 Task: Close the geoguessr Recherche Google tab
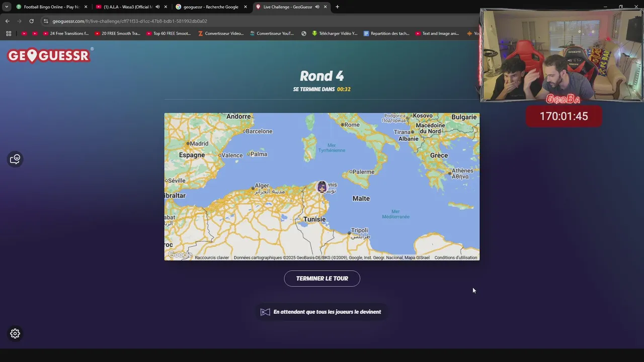246,7
